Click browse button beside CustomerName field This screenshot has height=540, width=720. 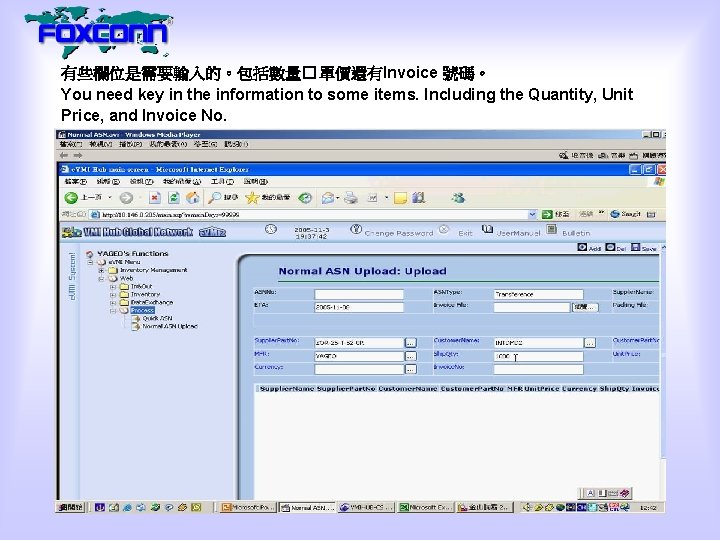click(590, 343)
